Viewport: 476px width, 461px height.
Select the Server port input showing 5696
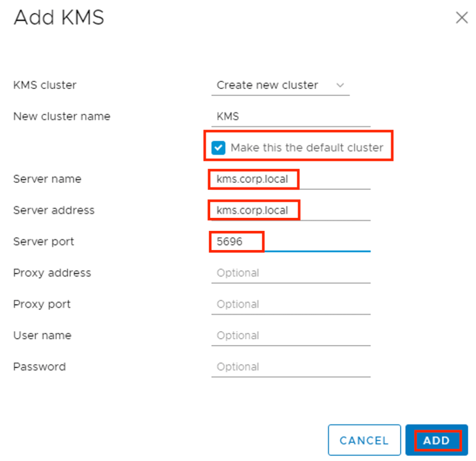click(x=291, y=242)
